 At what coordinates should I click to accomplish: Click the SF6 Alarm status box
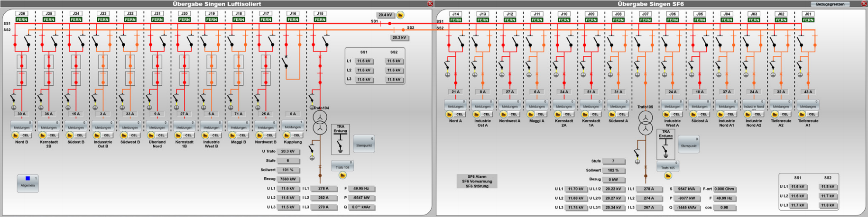tap(477, 181)
